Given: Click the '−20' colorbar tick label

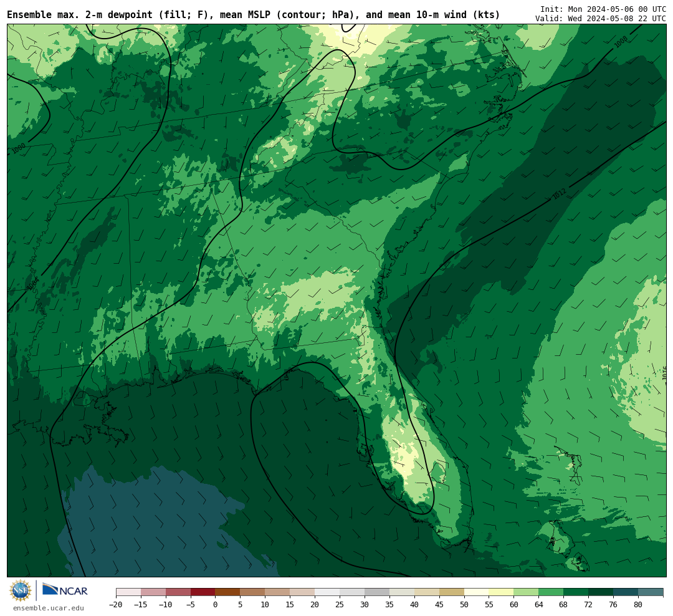Looking at the screenshot, I should tap(116, 605).
